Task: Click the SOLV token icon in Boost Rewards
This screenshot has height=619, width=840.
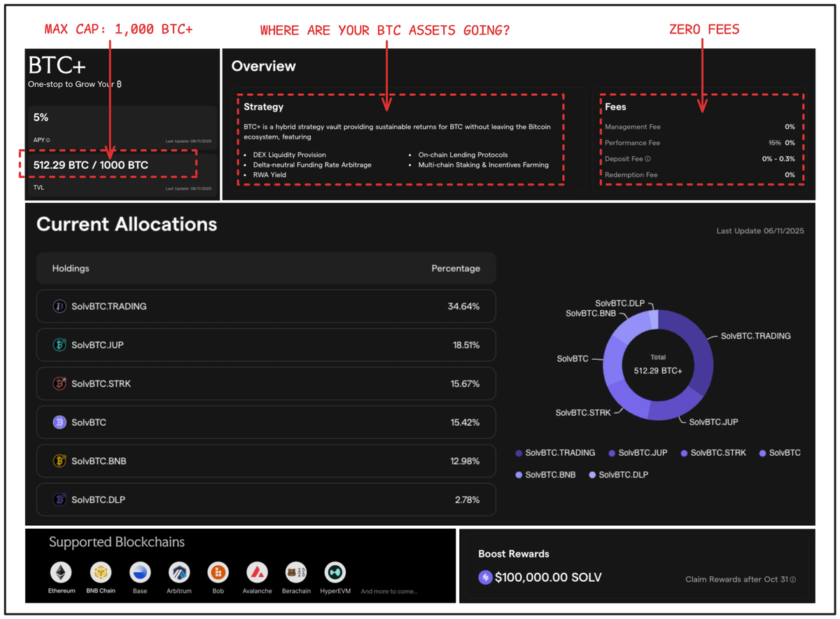Action: [x=485, y=578]
